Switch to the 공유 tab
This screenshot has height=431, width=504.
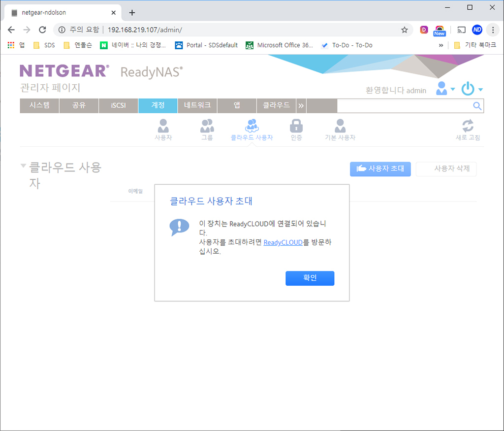point(79,106)
